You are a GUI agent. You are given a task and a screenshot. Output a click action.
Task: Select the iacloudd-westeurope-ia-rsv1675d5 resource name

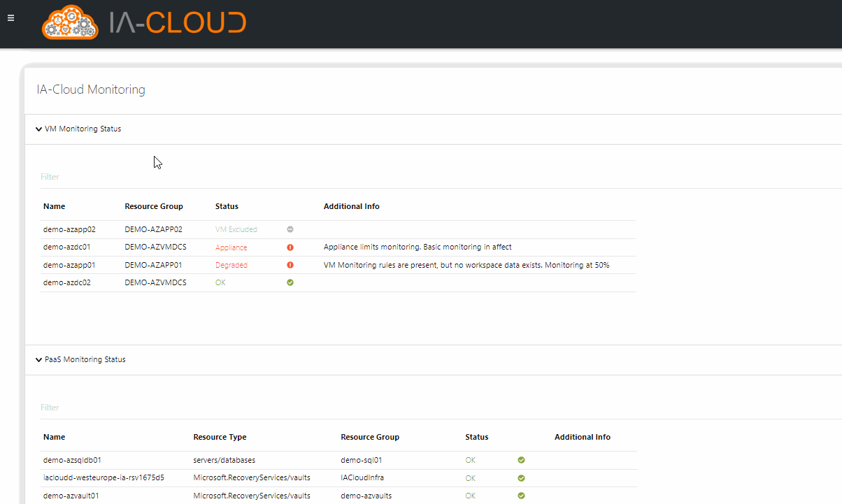[x=104, y=478]
